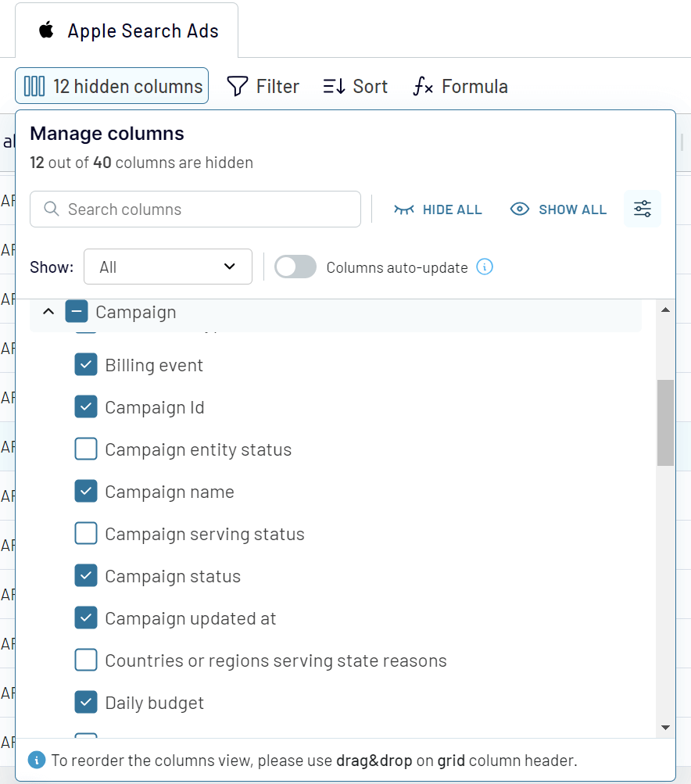Open the Sort option
691x784 pixels.
click(356, 86)
